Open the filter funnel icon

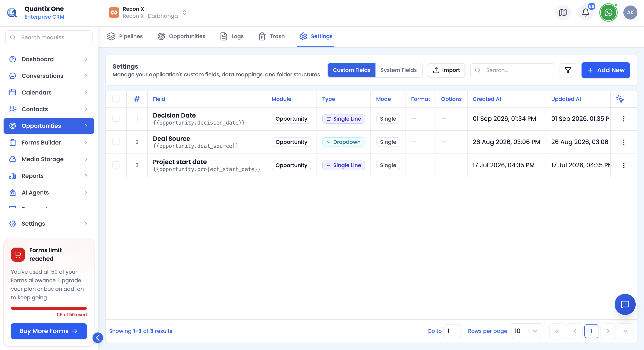568,70
